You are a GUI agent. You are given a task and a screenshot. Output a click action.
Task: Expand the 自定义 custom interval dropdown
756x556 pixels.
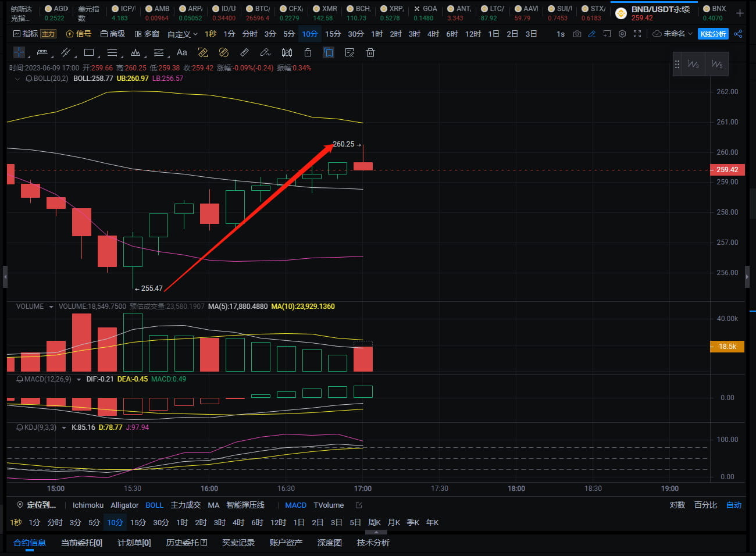coord(183,33)
